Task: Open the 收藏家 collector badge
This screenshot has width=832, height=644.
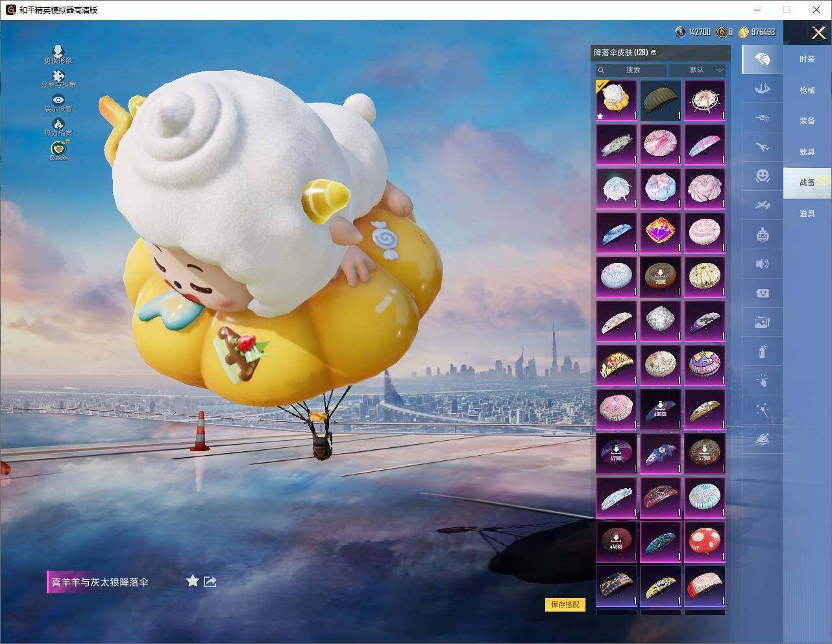Action: coord(58,151)
